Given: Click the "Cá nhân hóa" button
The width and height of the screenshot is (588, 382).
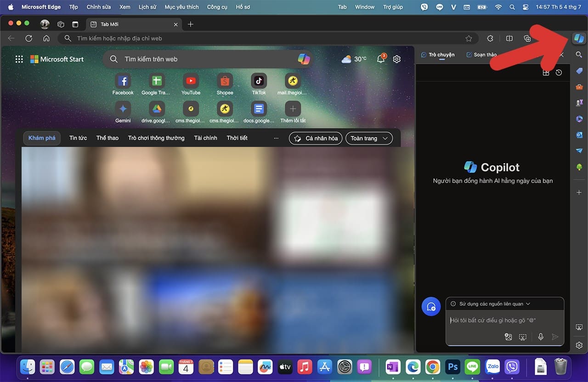Looking at the screenshot, I should click(316, 138).
